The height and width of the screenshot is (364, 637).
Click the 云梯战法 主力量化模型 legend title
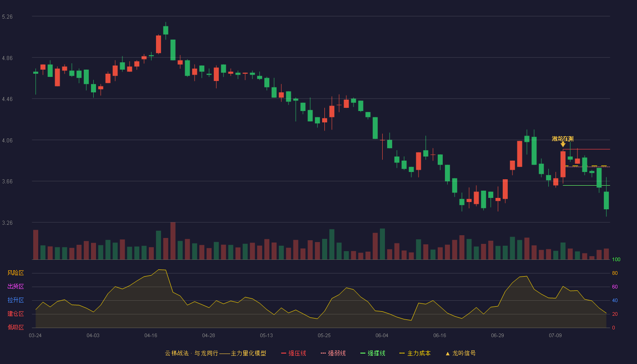coord(215,354)
